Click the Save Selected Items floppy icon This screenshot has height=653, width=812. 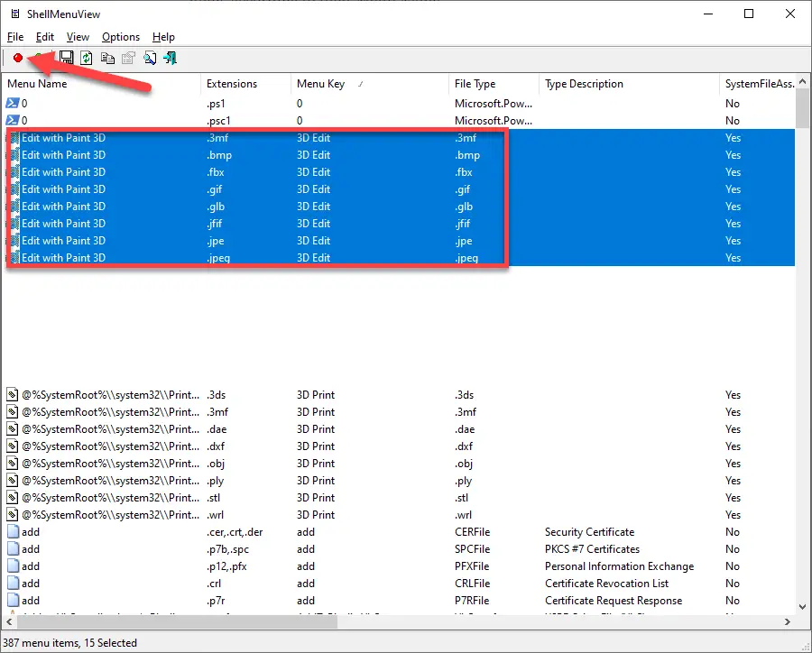66,58
